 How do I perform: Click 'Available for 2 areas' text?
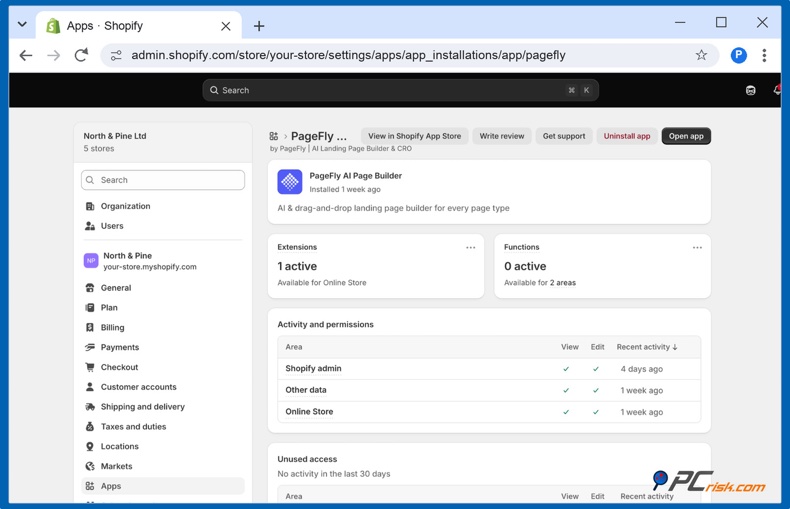[x=540, y=283]
